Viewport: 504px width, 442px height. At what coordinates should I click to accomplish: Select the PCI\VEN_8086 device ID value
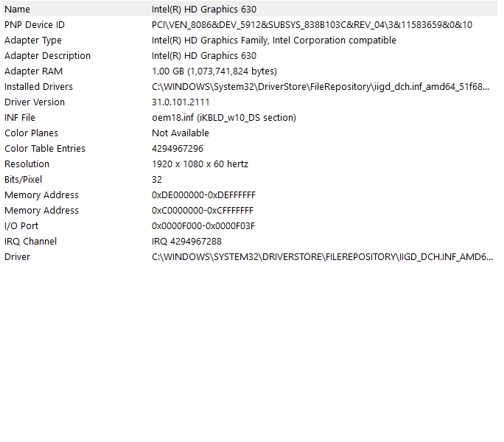312,24
